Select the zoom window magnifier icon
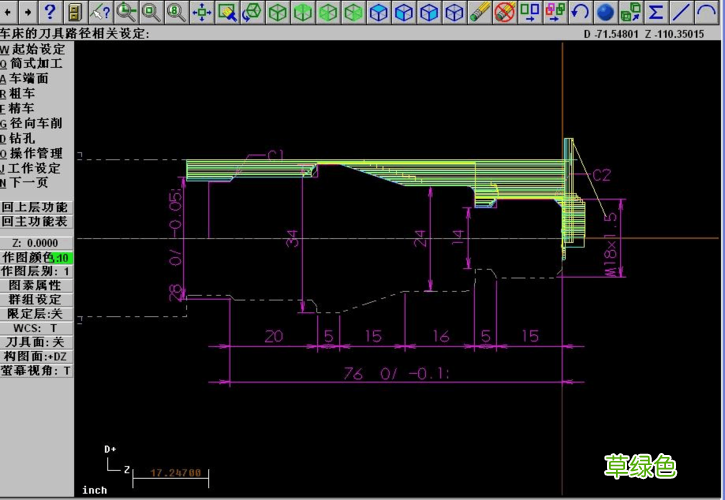Viewport: 725px width, 500px height. tap(151, 12)
